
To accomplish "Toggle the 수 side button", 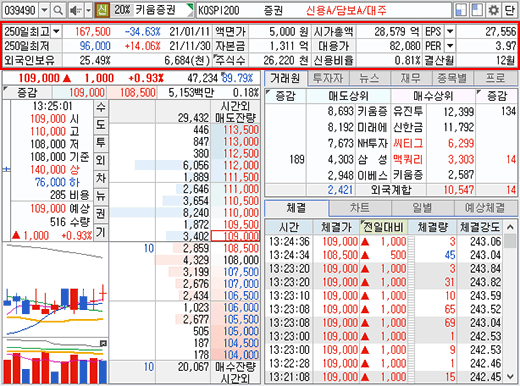I will 101,107.
